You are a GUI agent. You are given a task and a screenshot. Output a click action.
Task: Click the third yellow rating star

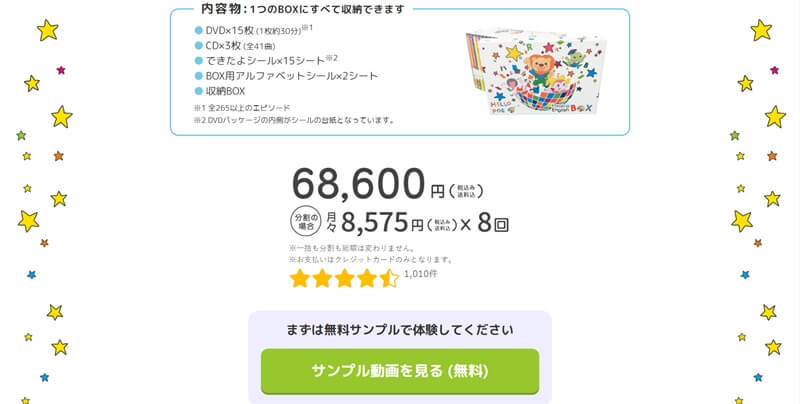pyautogui.click(x=345, y=278)
